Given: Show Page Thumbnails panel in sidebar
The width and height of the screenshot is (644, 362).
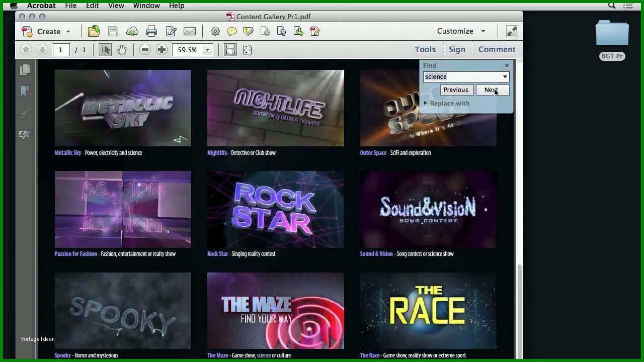Looking at the screenshot, I should coord(25,69).
